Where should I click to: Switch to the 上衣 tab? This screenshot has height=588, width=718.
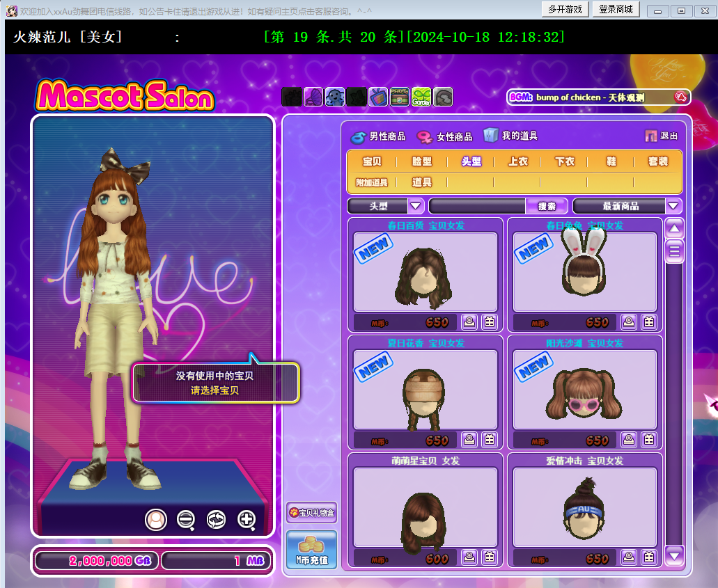pos(517,161)
